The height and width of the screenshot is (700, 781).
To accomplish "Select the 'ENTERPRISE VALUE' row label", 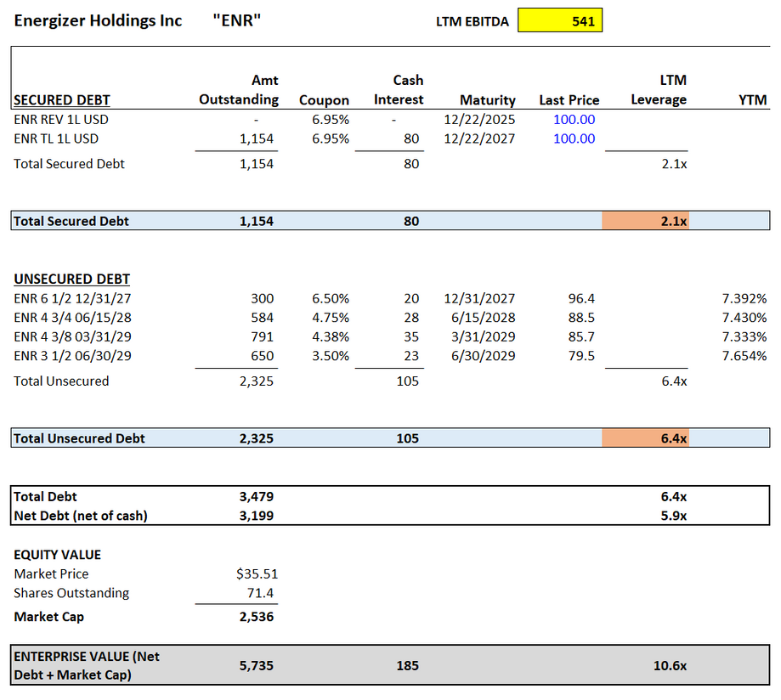I will (x=86, y=666).
